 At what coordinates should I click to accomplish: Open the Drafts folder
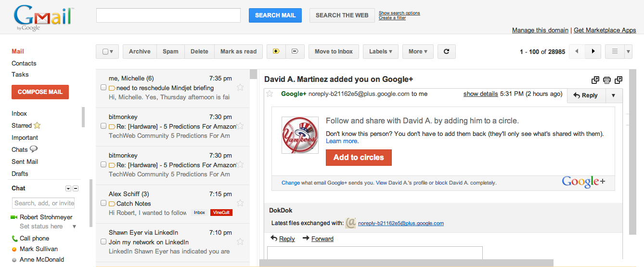20,174
